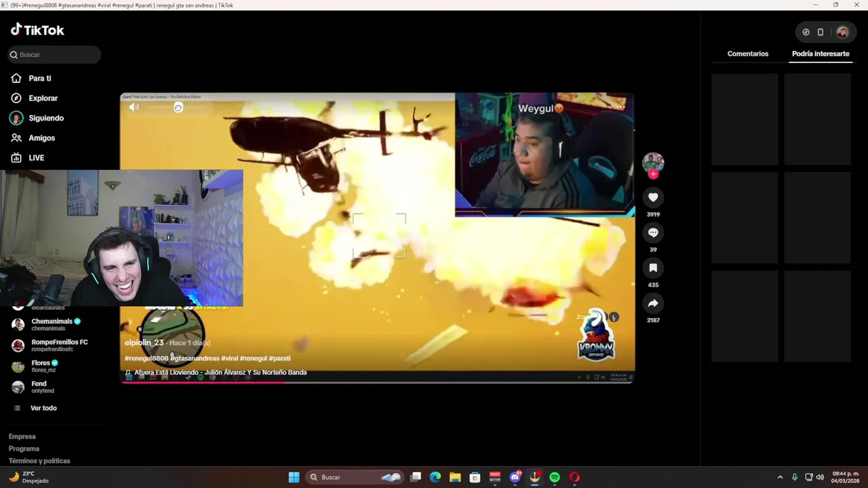
Task: Like the video with heart icon
Action: [653, 197]
